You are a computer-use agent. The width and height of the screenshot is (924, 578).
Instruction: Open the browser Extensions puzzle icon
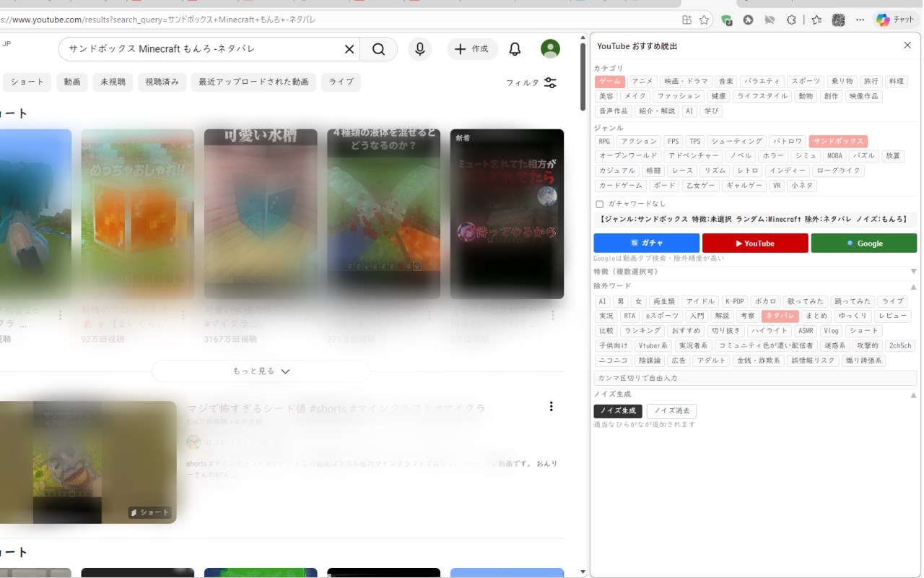tap(791, 20)
